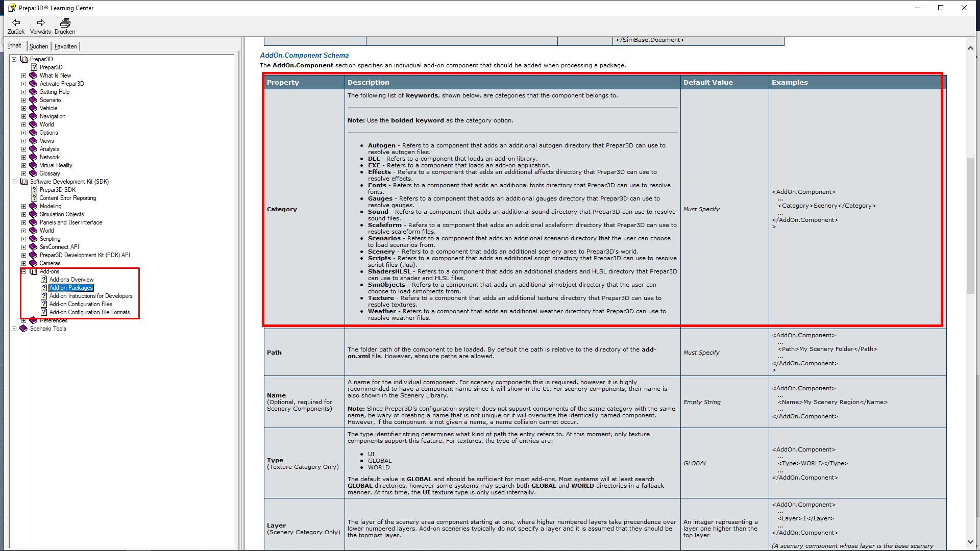Click the SimObjects keyword in list
Image resolution: width=980 pixels, height=551 pixels.
tap(386, 285)
